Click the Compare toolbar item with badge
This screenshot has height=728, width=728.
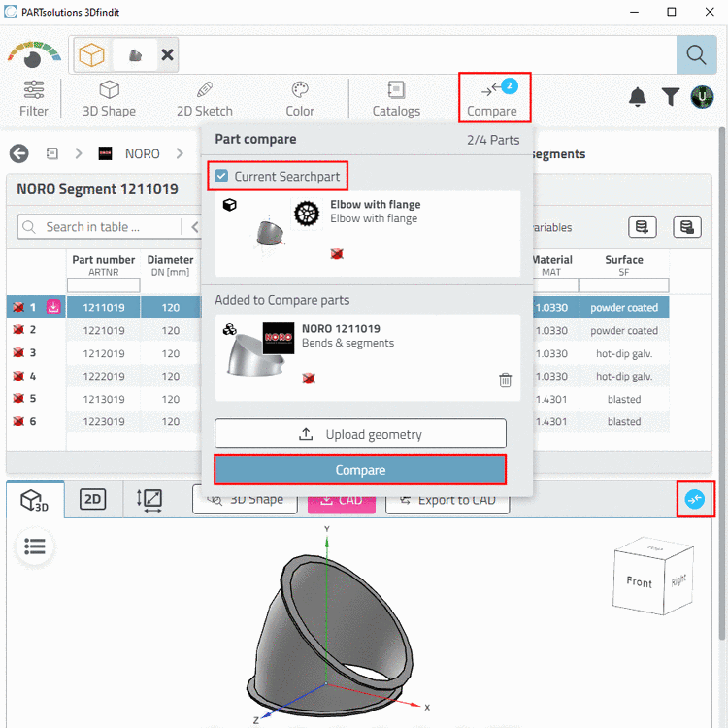pyautogui.click(x=494, y=97)
